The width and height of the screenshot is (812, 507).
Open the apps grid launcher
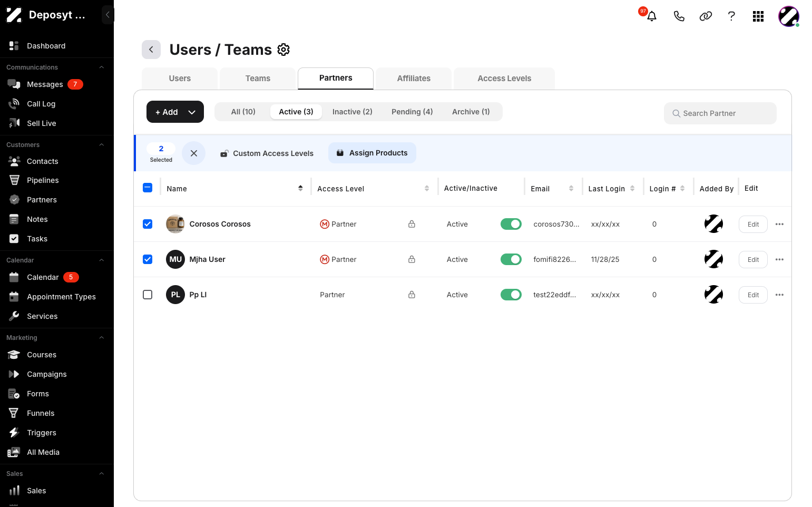point(758,16)
